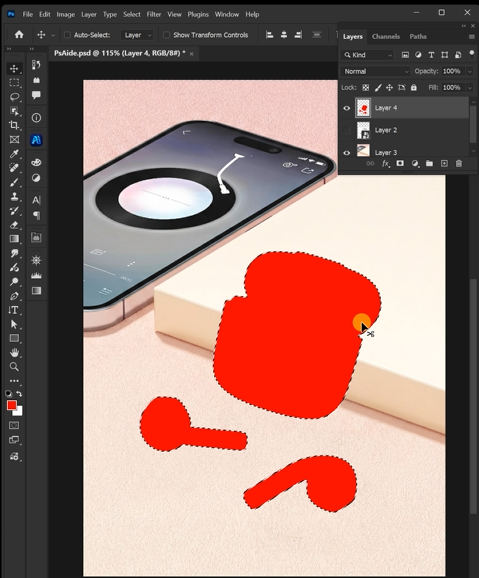This screenshot has height=578, width=479.
Task: Select the Dodge tool
Action: pyautogui.click(x=14, y=282)
